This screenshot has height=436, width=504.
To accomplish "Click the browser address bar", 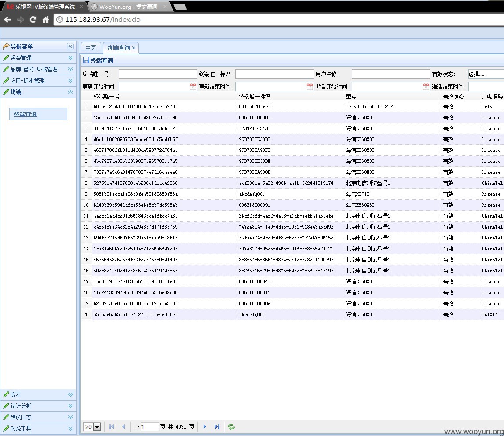I will (x=279, y=20).
